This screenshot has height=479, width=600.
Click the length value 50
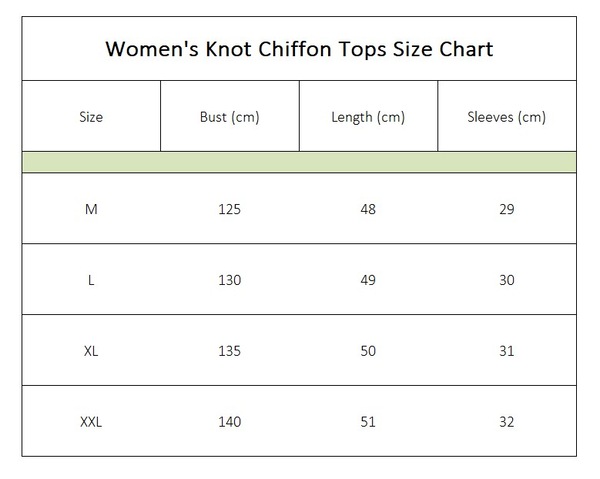(368, 351)
